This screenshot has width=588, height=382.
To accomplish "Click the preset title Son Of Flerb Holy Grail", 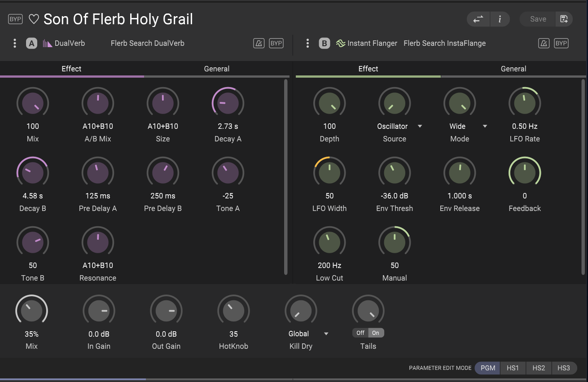I will [x=118, y=19].
